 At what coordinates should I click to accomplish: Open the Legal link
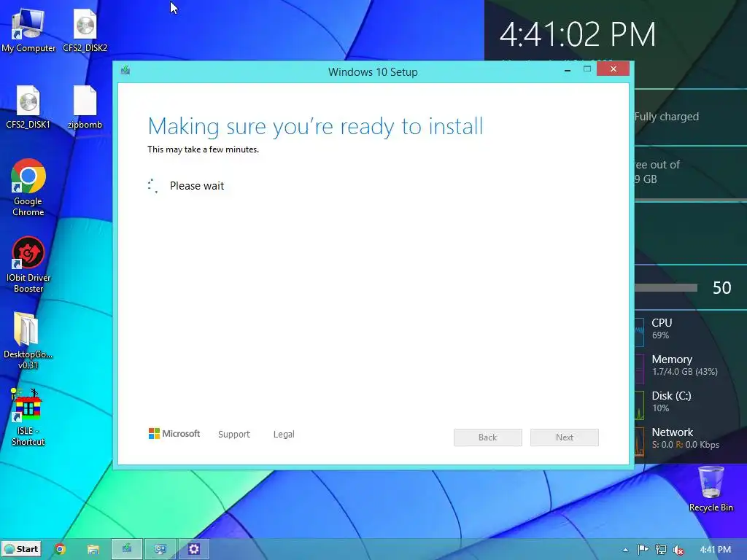[x=284, y=435]
